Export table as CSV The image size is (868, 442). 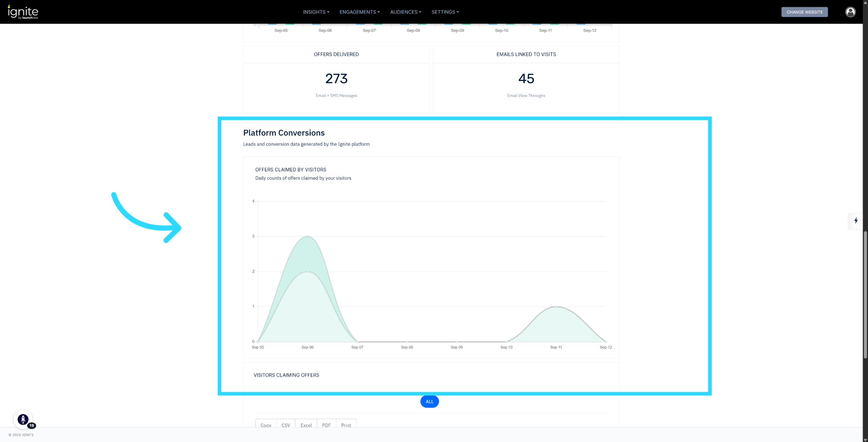click(286, 425)
